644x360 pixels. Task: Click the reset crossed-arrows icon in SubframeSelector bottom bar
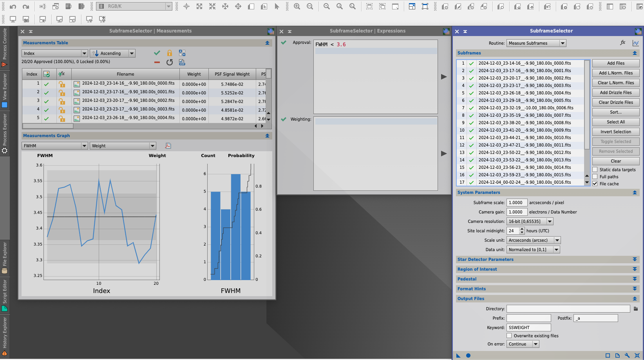637,355
